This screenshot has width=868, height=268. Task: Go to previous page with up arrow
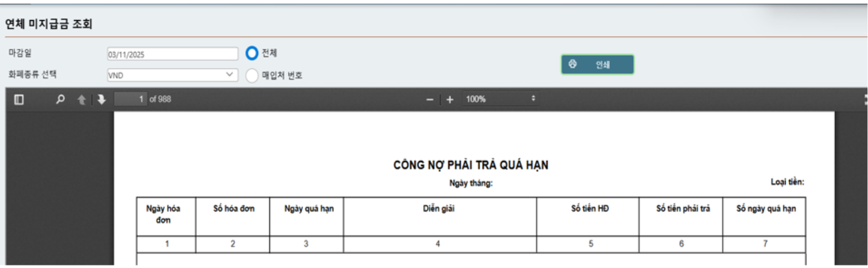82,99
